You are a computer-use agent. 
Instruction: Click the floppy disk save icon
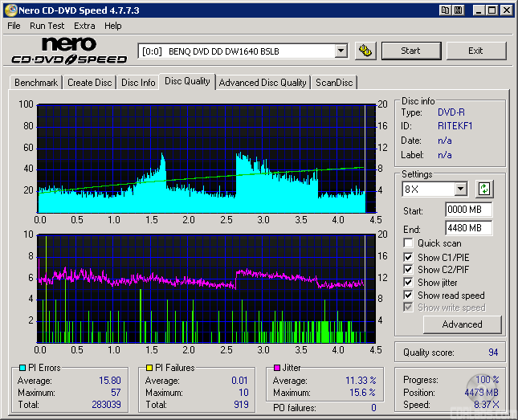click(458, 10)
